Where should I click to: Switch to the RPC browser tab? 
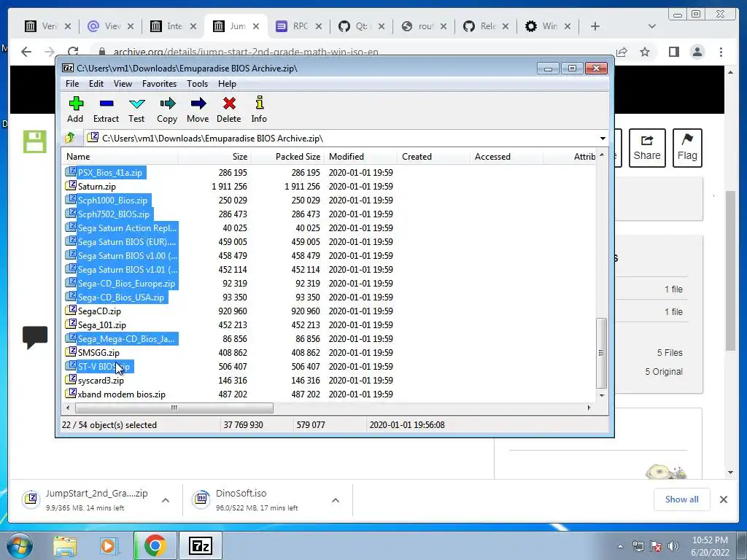tap(300, 26)
